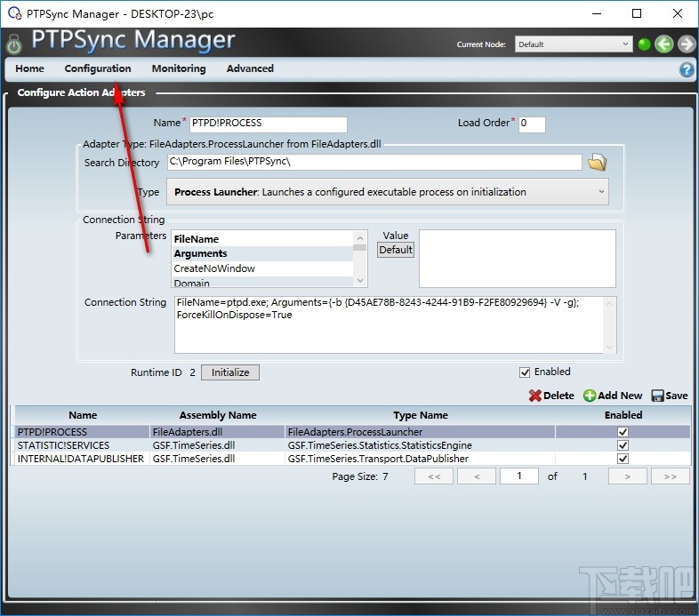Image resolution: width=699 pixels, height=616 pixels.
Task: Click the Connection String text area
Action: (x=390, y=325)
